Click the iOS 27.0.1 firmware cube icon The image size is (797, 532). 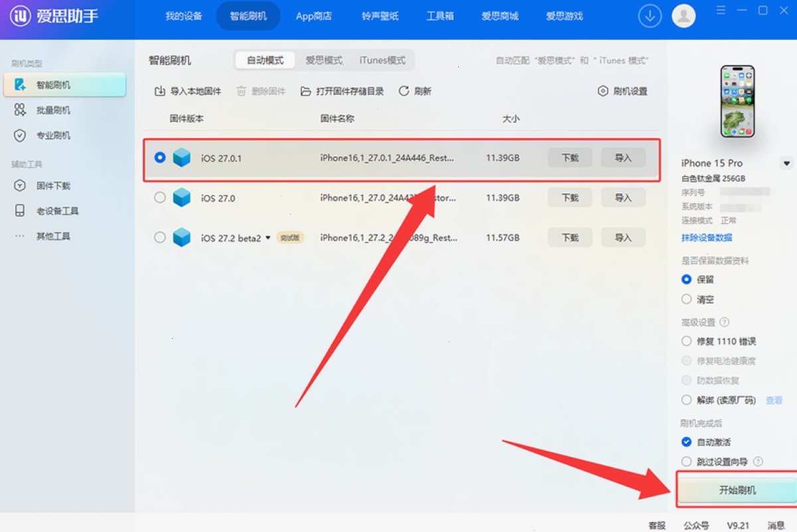click(181, 157)
